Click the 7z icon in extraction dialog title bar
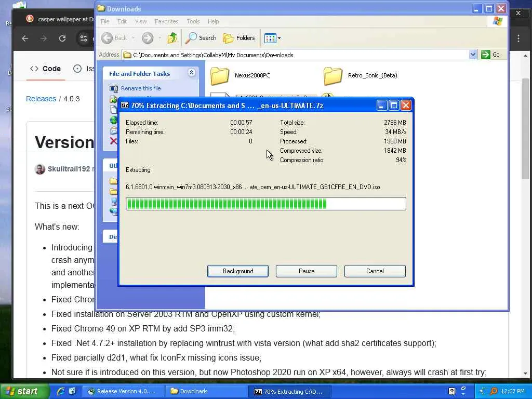Viewport: 532px width, 399px height. pyautogui.click(x=125, y=105)
